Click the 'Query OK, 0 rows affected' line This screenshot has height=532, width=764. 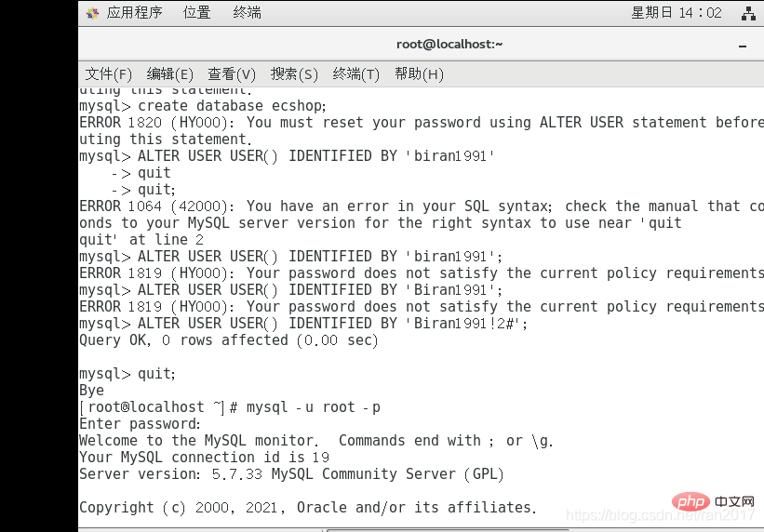[229, 340]
